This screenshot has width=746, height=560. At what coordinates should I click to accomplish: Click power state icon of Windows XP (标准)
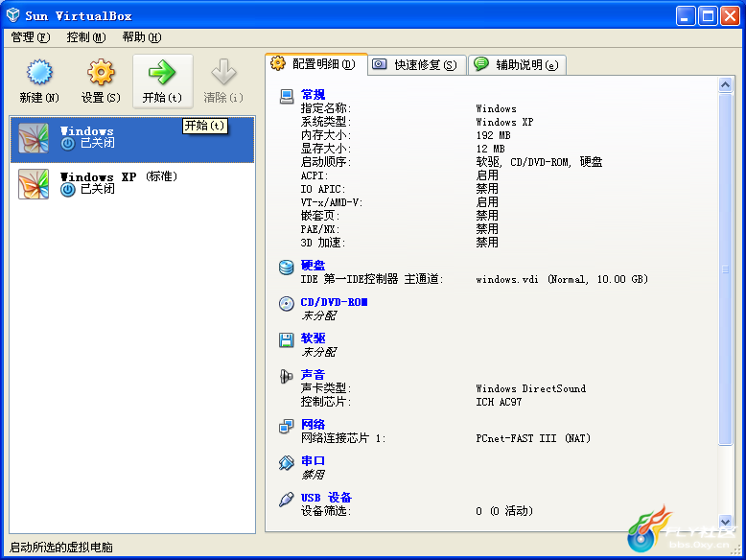pyautogui.click(x=68, y=190)
